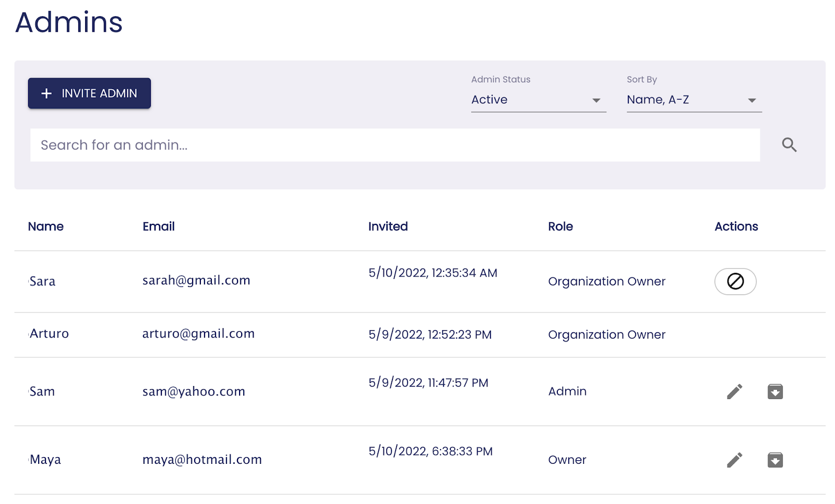Open the Sort By dropdown

click(x=694, y=100)
